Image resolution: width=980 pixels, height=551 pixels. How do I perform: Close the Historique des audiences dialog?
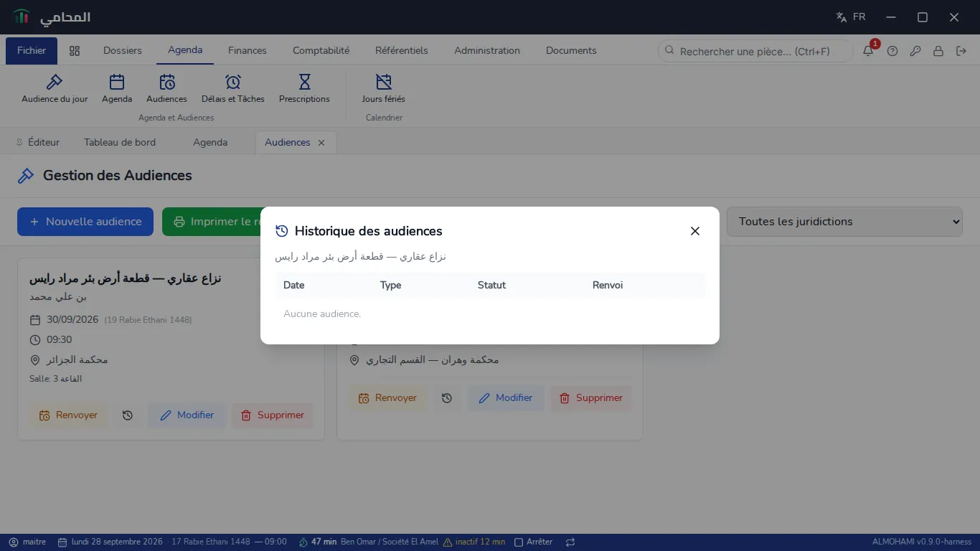pos(694,231)
